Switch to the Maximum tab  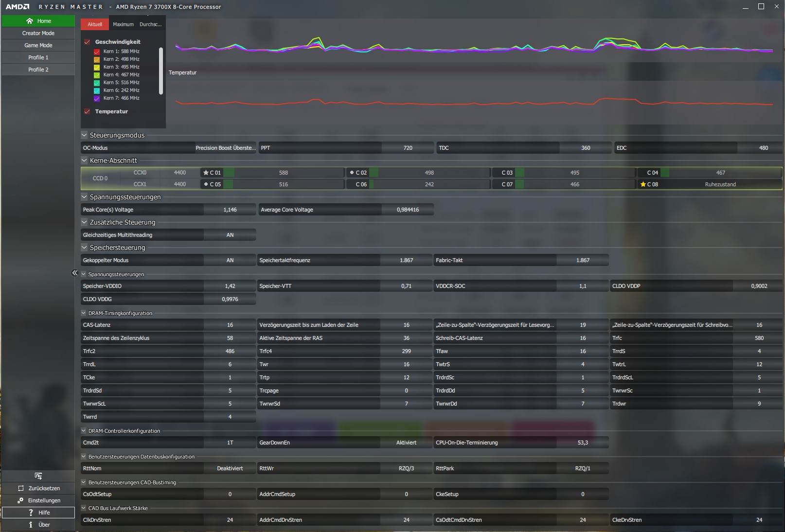pos(123,24)
